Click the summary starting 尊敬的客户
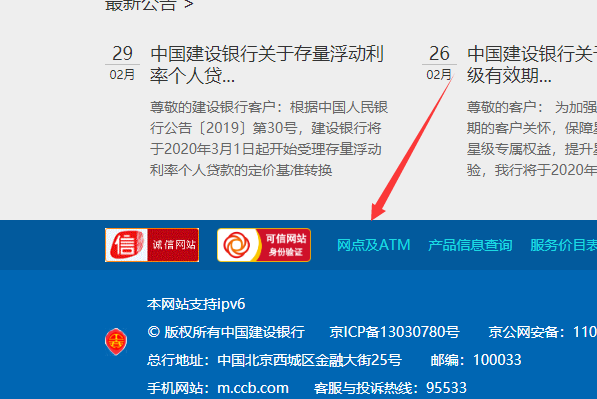The image size is (597, 399). (x=532, y=138)
